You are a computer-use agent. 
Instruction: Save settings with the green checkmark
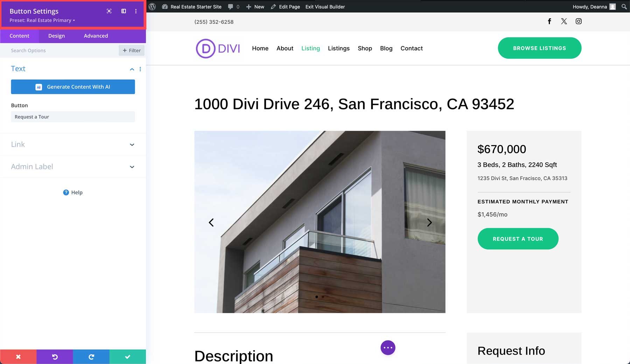click(127, 357)
